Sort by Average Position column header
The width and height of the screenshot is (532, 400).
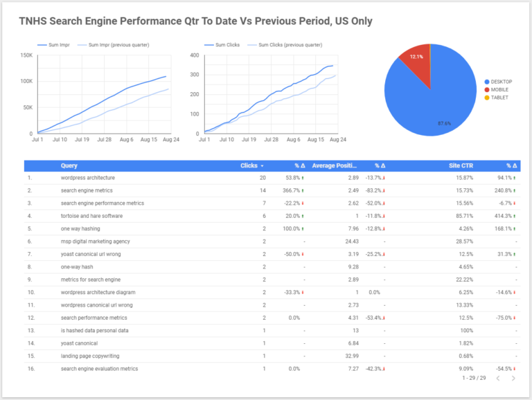[x=335, y=166]
